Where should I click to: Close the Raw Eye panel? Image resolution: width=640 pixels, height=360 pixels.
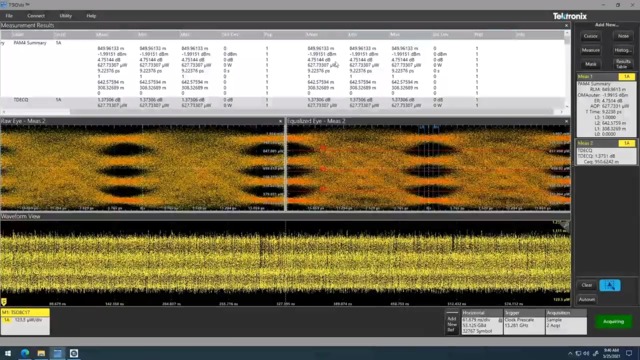point(280,121)
